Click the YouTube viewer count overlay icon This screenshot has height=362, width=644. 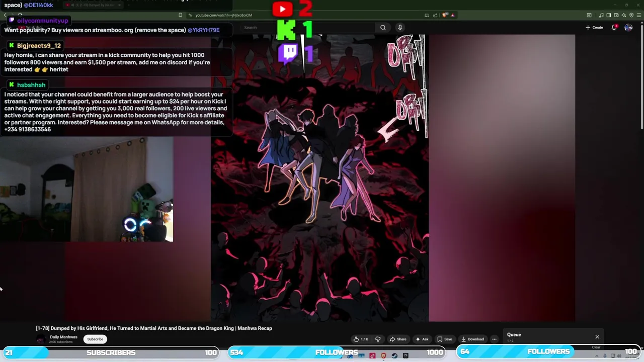click(282, 9)
